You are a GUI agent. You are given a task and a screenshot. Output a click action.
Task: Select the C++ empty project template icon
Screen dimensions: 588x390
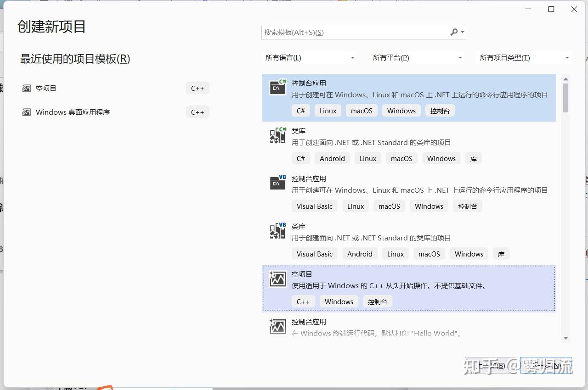(277, 279)
